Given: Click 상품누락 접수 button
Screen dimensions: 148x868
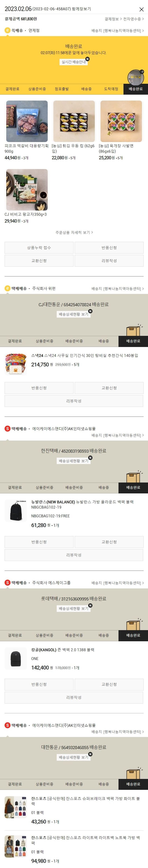Looking at the screenshot, I should tap(39, 248).
